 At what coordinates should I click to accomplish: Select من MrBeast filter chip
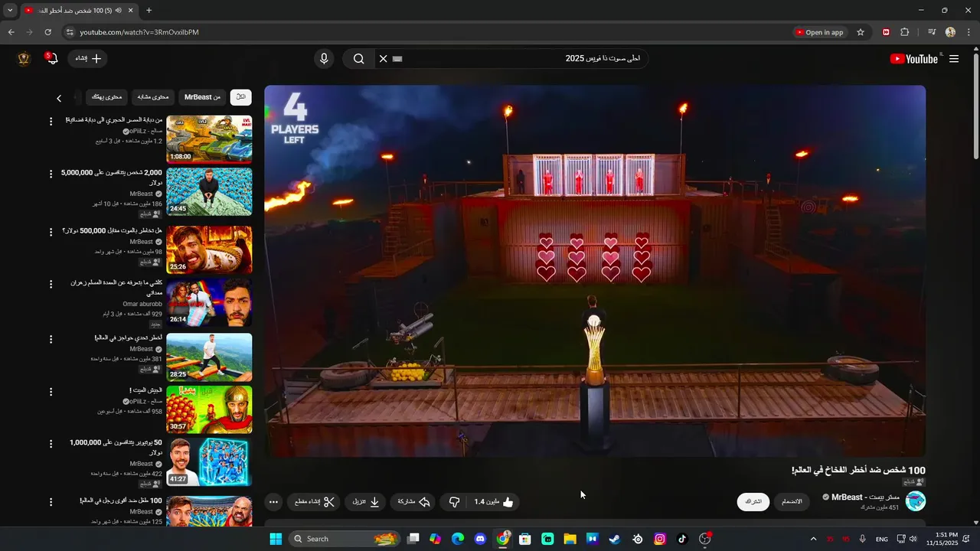pos(202,97)
